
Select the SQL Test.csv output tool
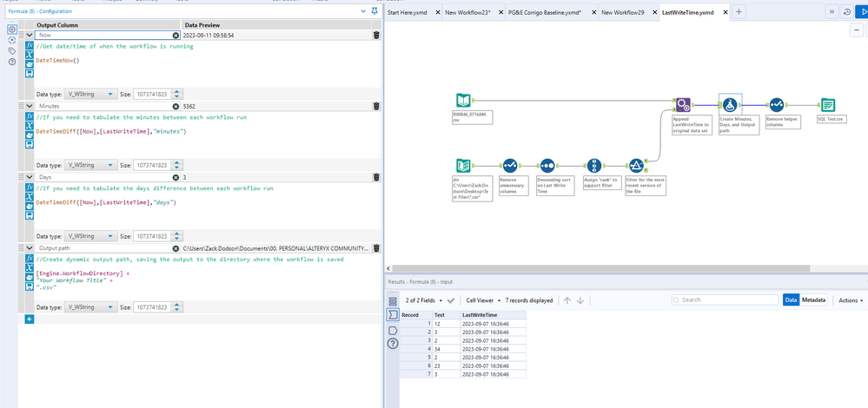click(x=827, y=105)
